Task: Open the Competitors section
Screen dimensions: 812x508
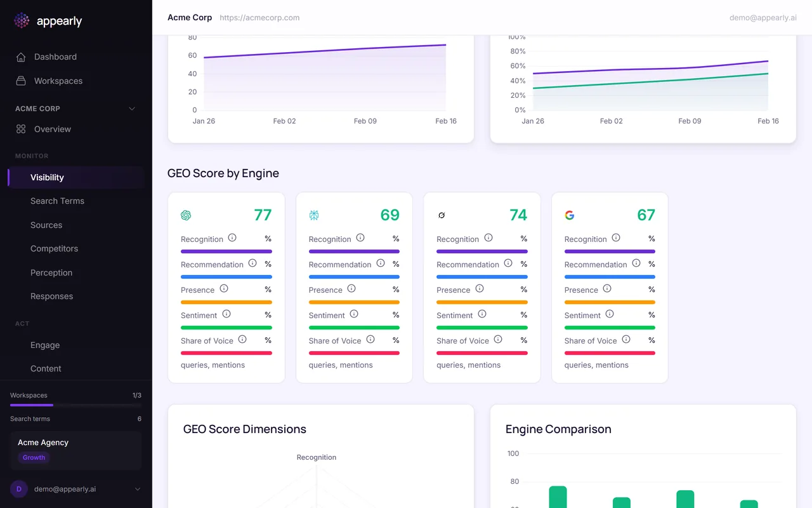Action: point(54,249)
